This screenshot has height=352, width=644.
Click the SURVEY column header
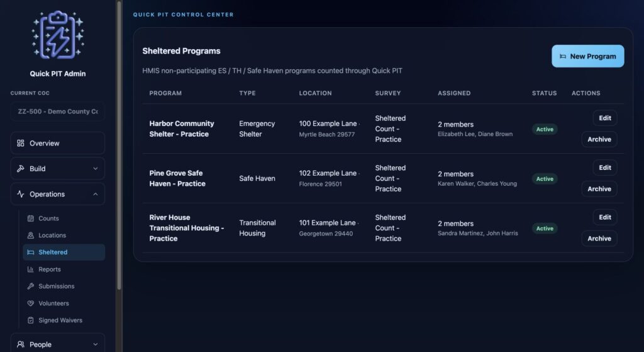(x=387, y=93)
